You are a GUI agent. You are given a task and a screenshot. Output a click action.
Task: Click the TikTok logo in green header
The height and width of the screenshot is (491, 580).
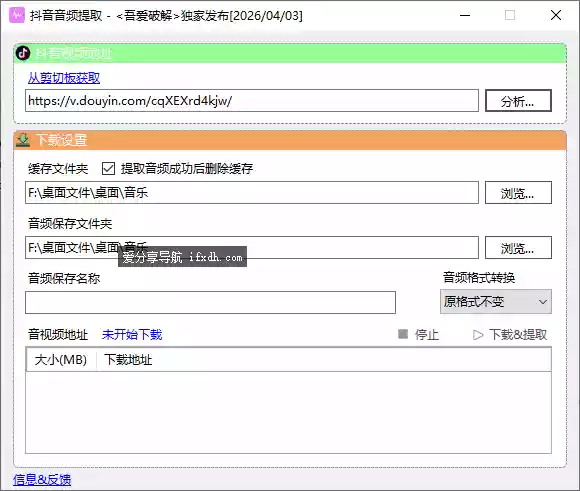[23, 53]
